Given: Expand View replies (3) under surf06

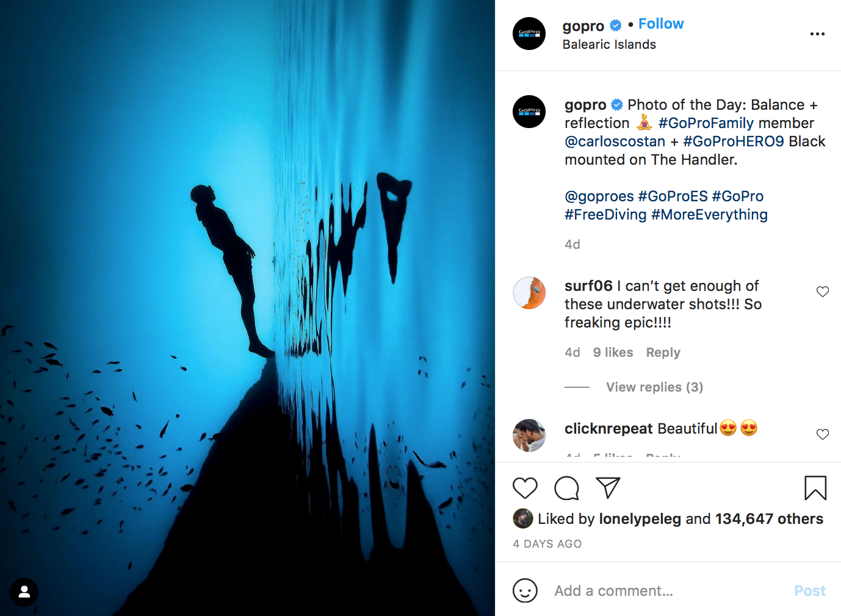Looking at the screenshot, I should [654, 387].
